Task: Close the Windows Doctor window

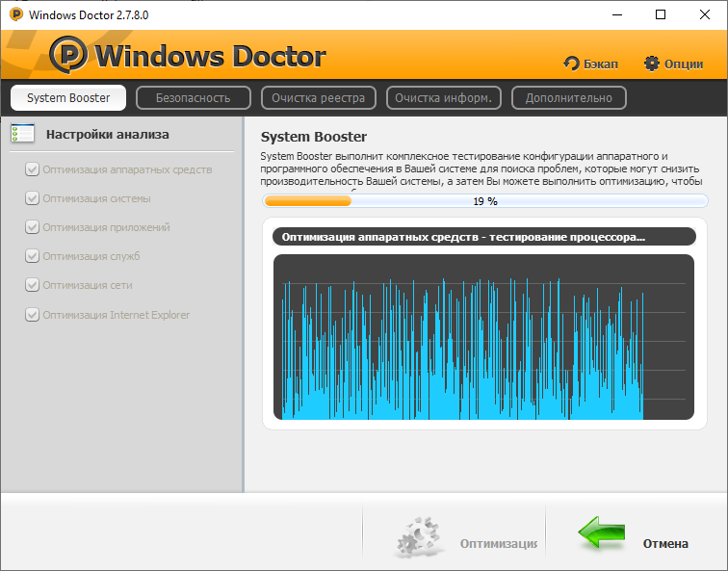Action: (704, 14)
